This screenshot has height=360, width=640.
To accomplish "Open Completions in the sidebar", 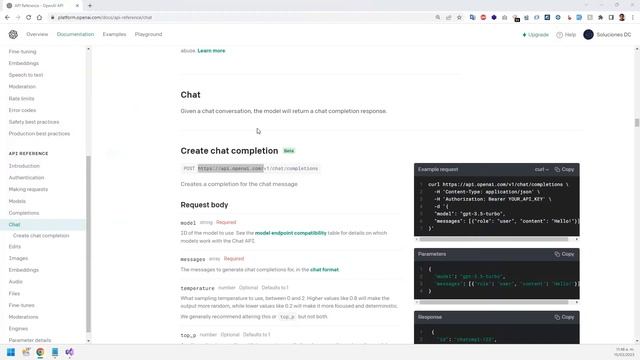I will click(x=24, y=213).
